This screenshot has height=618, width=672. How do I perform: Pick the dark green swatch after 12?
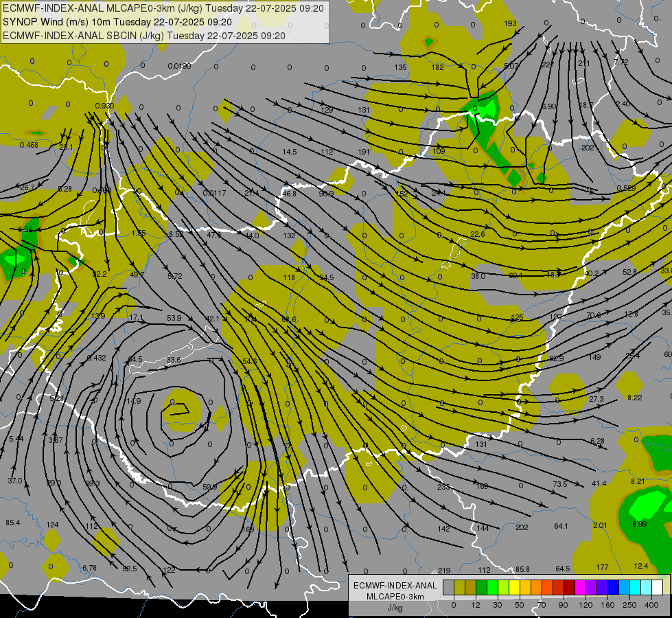pyautogui.click(x=481, y=587)
